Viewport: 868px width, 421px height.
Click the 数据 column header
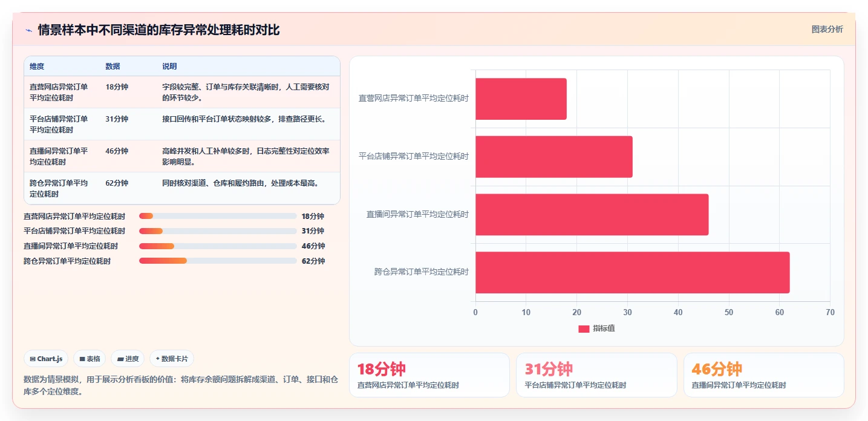click(113, 67)
